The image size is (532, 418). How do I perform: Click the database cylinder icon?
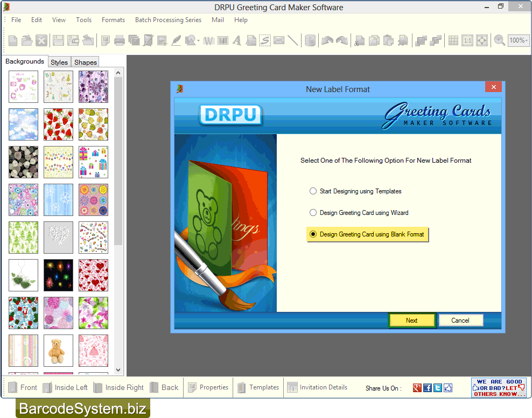click(310, 41)
